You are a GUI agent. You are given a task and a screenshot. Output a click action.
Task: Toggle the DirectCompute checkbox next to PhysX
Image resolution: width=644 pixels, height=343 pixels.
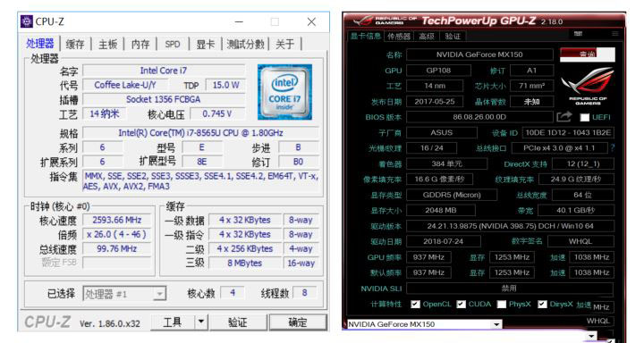pyautogui.click(x=542, y=304)
